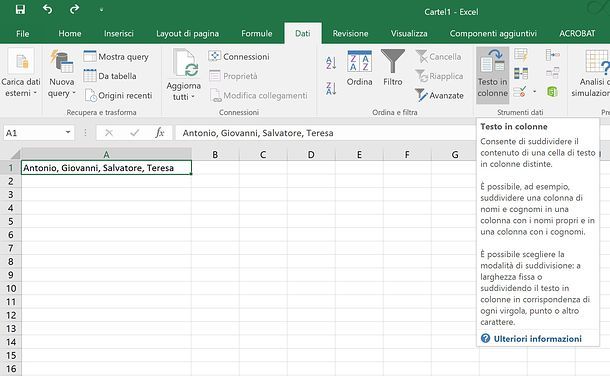This screenshot has width=610, height=376.
Task: Switch to the Visualizza tab
Action: click(409, 33)
